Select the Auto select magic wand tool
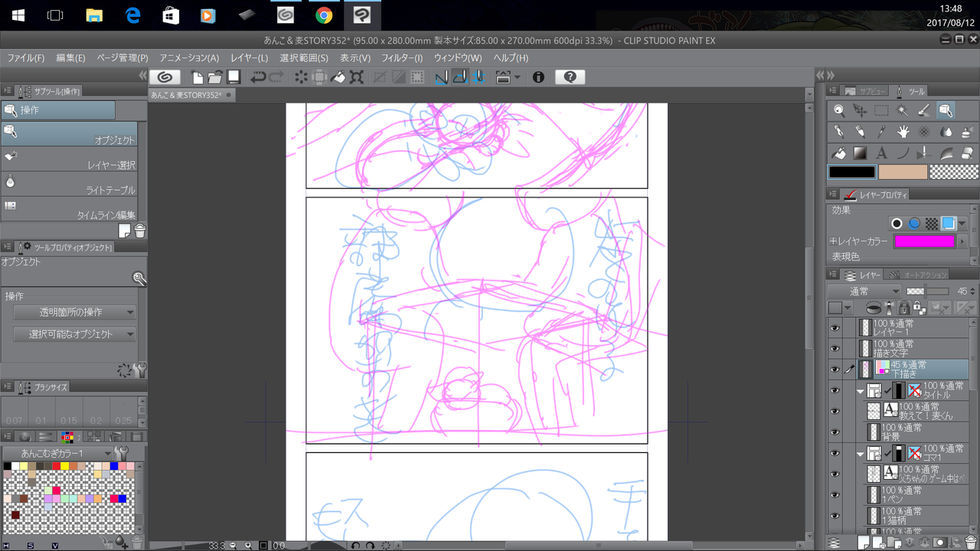Screen dimensions: 980x551 click(x=903, y=110)
